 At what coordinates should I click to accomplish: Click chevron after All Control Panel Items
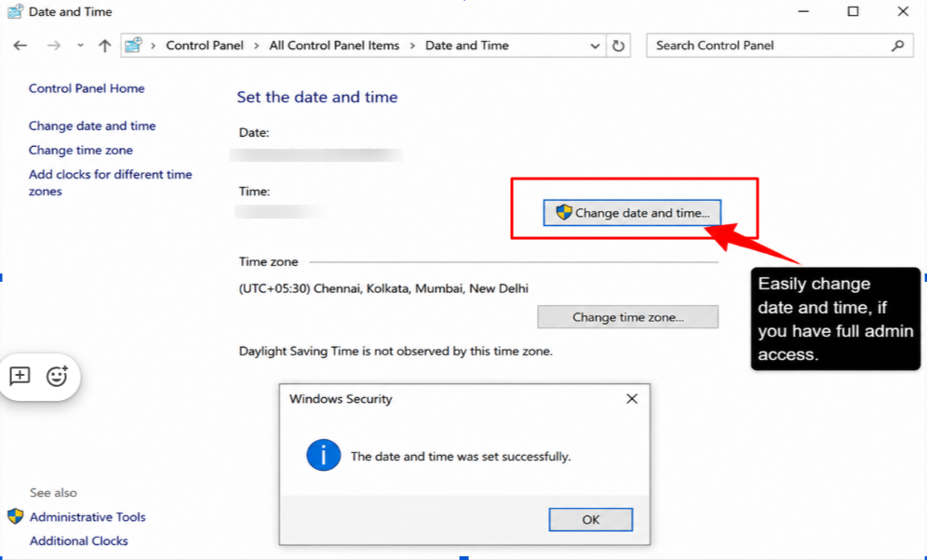(x=412, y=46)
